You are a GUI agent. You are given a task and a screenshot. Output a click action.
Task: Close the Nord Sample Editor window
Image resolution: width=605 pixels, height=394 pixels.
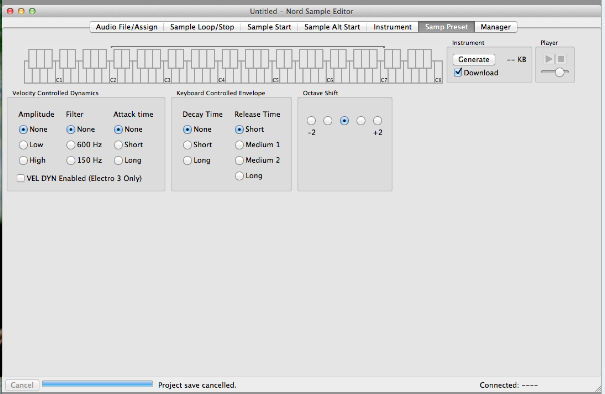pyautogui.click(x=10, y=11)
